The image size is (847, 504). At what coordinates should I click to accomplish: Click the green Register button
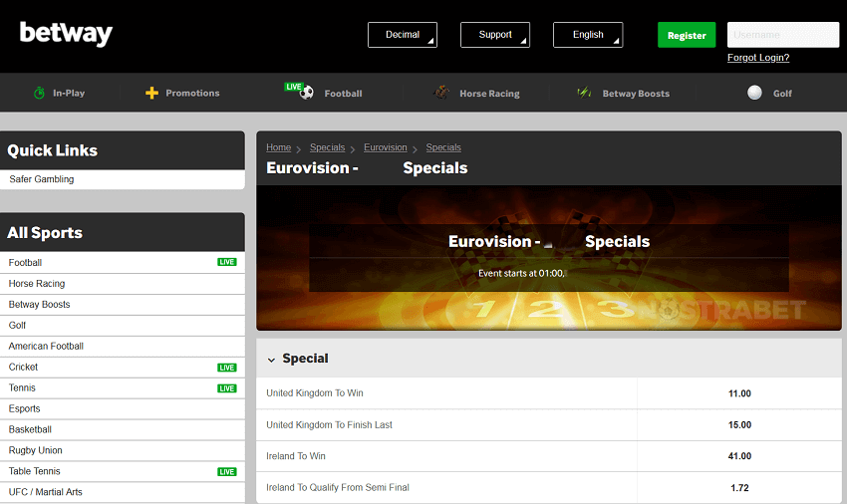(687, 35)
